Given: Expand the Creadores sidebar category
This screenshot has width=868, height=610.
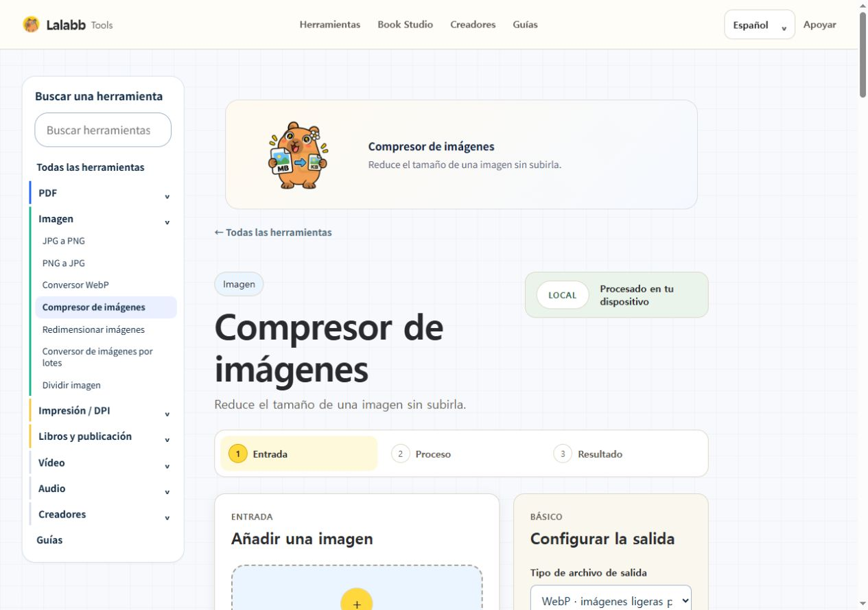Looking at the screenshot, I should tap(103, 514).
